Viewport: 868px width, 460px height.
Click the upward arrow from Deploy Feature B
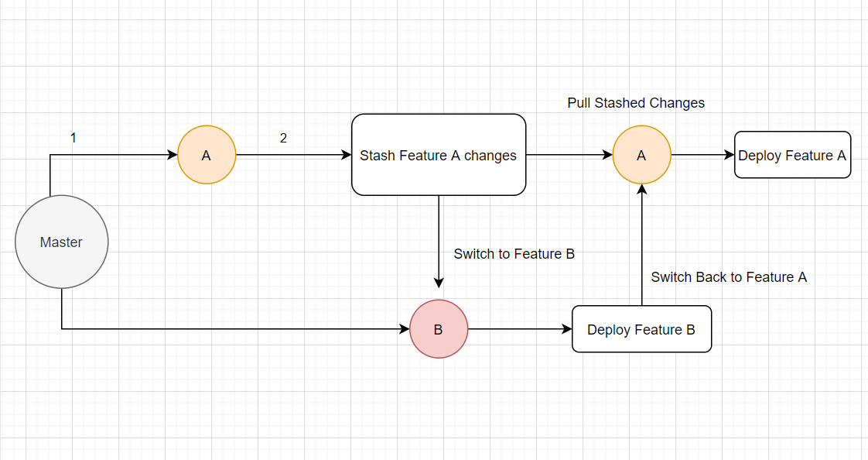coord(641,248)
